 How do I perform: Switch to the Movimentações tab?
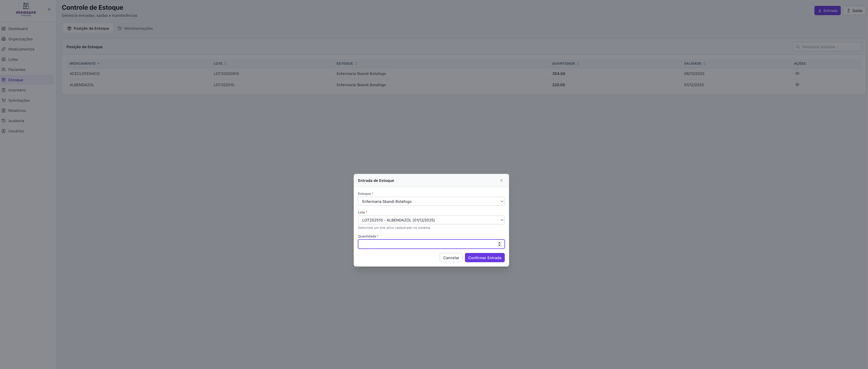pyautogui.click(x=135, y=29)
